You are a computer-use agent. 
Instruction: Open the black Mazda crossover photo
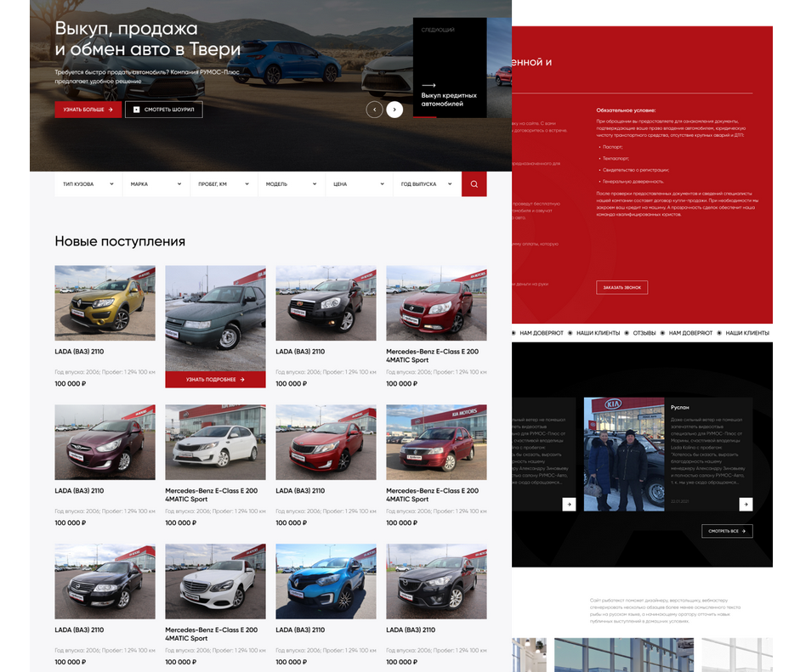(x=436, y=581)
